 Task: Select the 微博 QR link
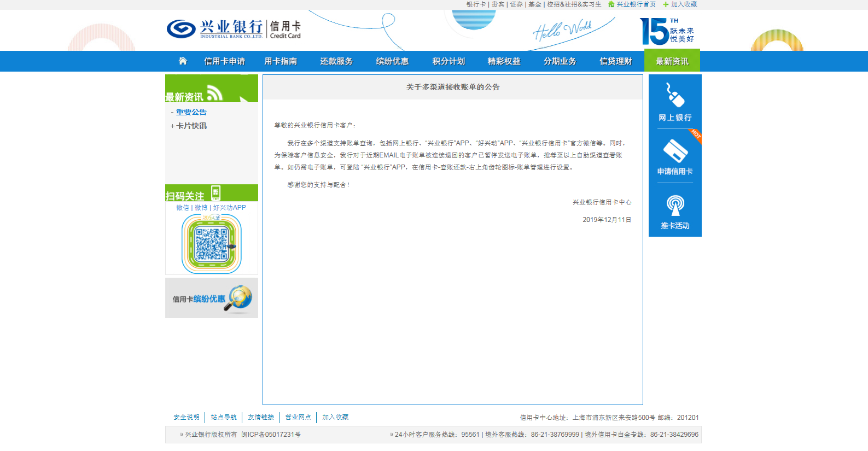pos(201,208)
